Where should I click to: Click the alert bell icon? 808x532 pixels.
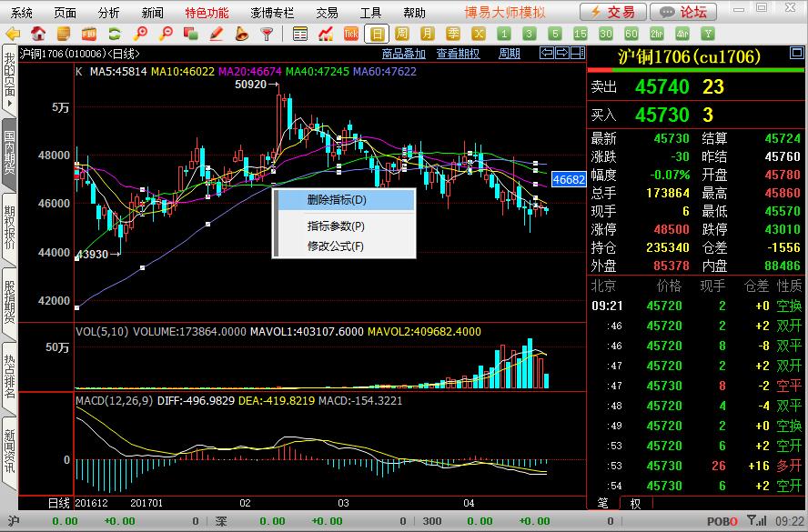pos(242,35)
